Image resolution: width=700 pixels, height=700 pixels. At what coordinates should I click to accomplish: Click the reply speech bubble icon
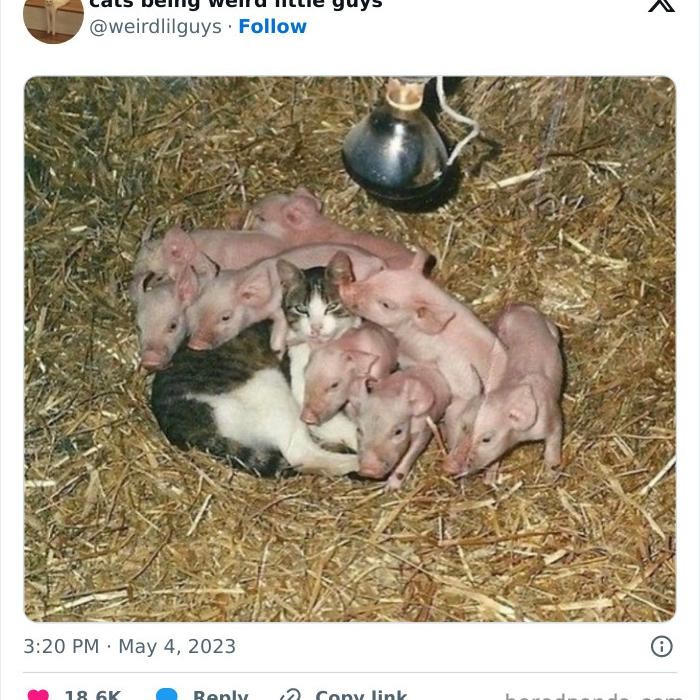pos(167,695)
